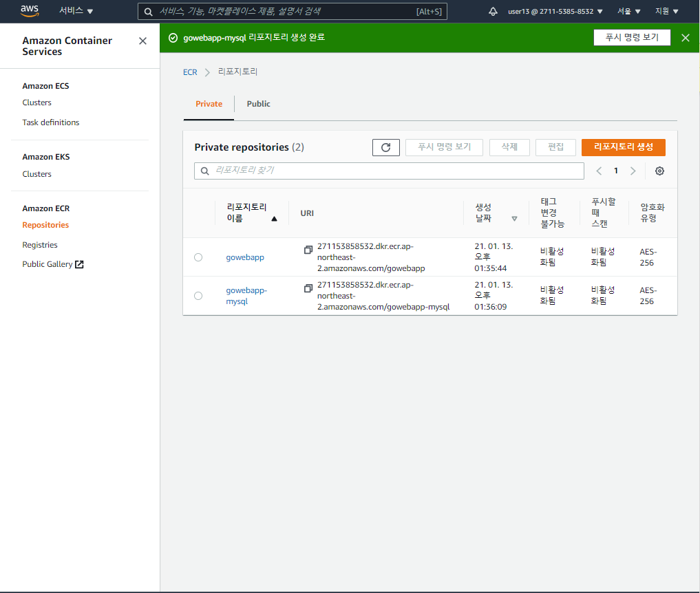Click the green success check icon
The height and width of the screenshot is (593, 700).
click(173, 38)
